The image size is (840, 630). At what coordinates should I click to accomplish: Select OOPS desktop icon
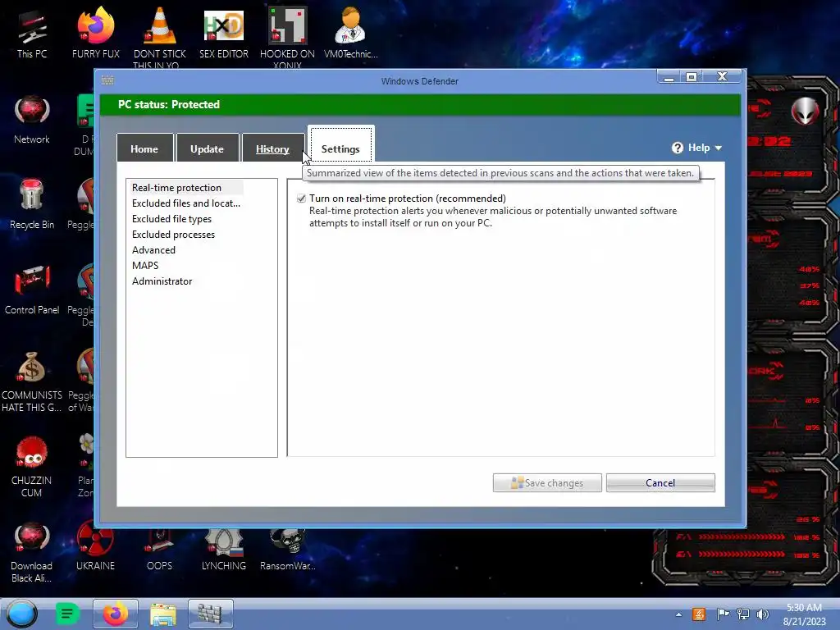coord(160,550)
